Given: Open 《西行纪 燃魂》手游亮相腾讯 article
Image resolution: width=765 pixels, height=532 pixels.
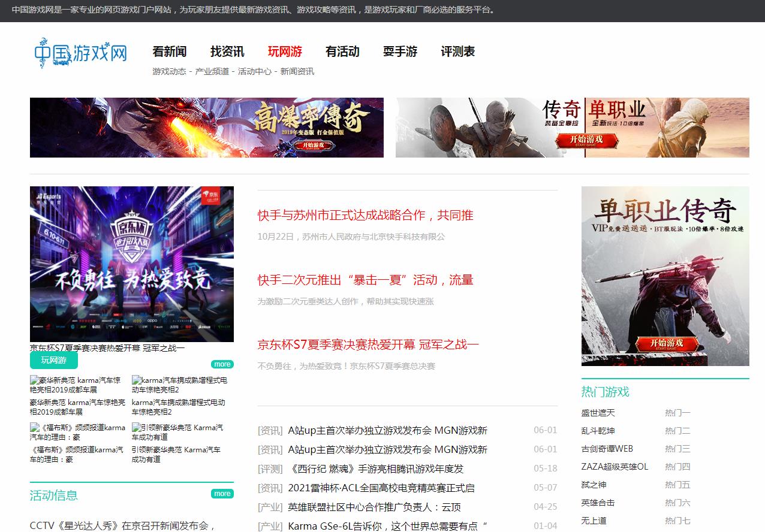Looking at the screenshot, I should pos(376,468).
